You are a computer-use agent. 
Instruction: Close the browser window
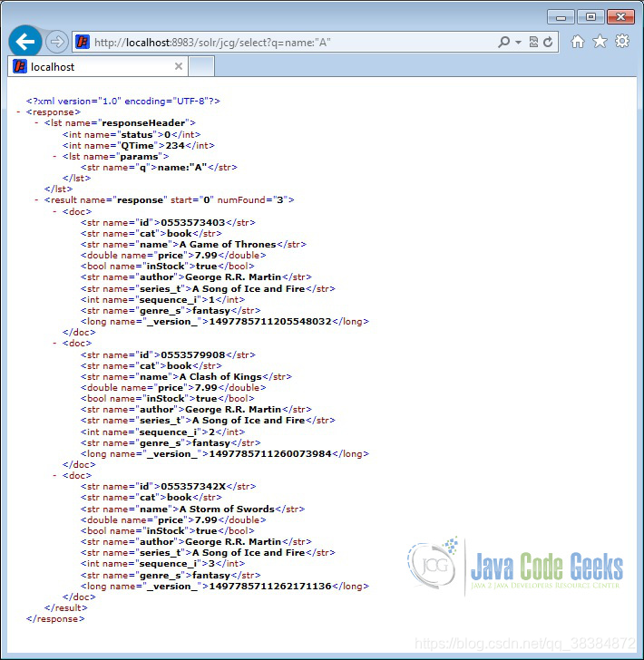(620, 17)
